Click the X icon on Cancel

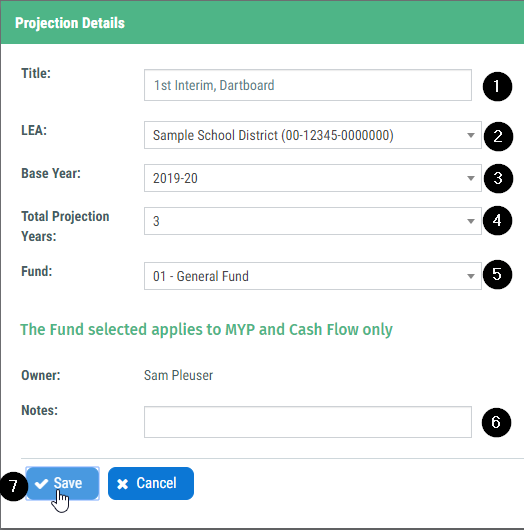tap(122, 484)
